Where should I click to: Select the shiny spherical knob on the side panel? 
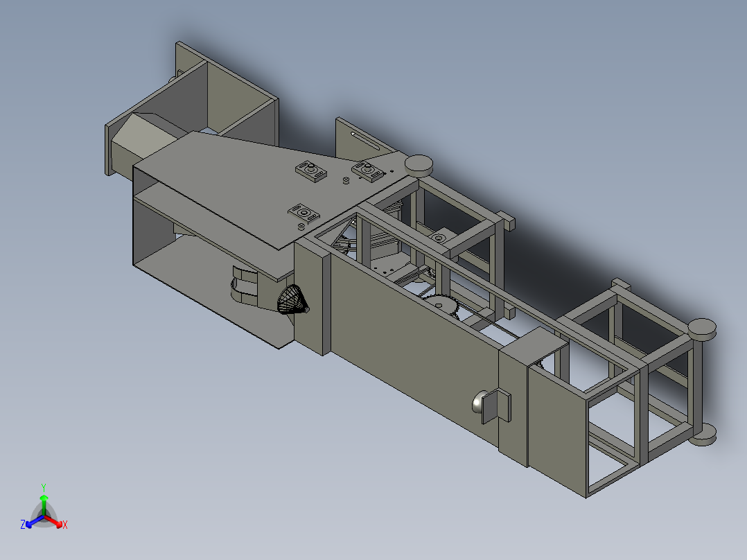(x=480, y=402)
